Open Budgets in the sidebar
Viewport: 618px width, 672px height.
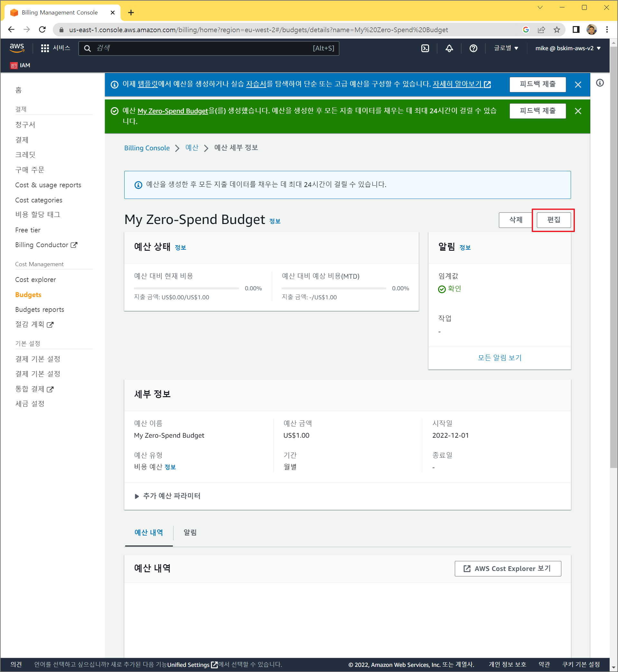pyautogui.click(x=28, y=294)
